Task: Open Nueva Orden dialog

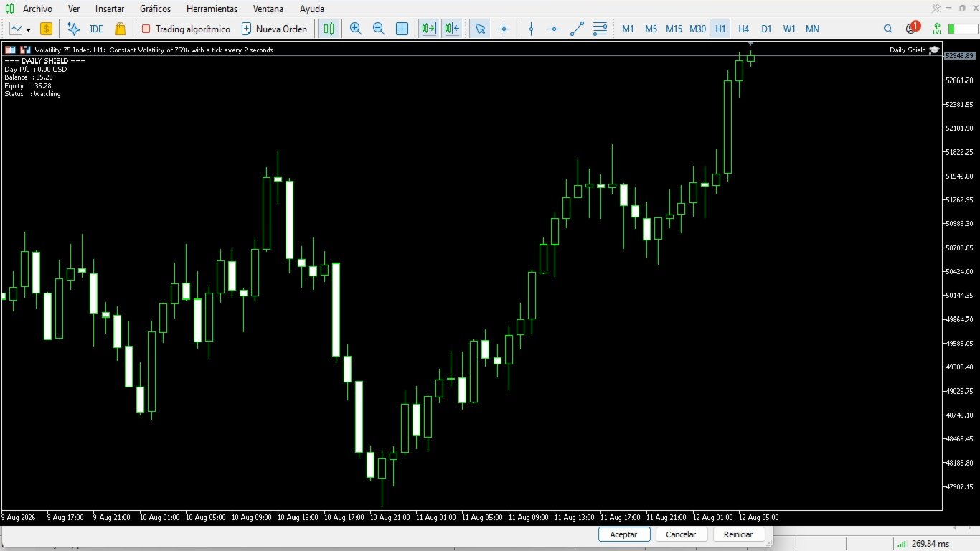Action: tap(274, 29)
